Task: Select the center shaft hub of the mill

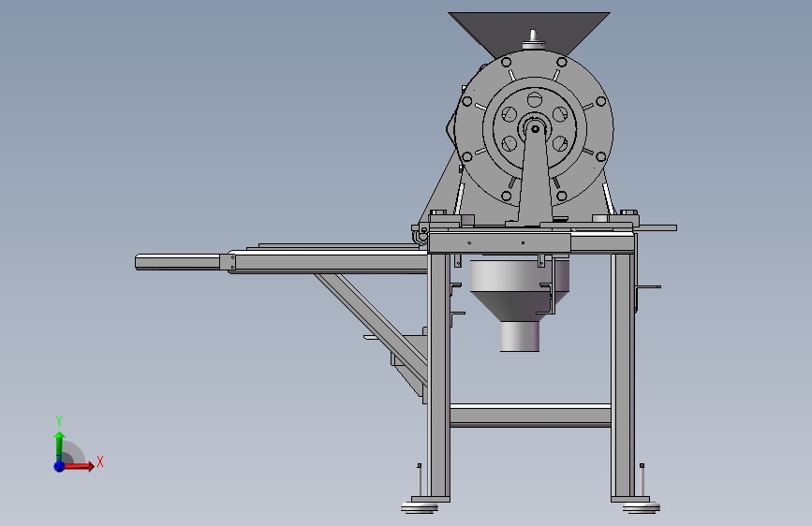Action: click(535, 128)
